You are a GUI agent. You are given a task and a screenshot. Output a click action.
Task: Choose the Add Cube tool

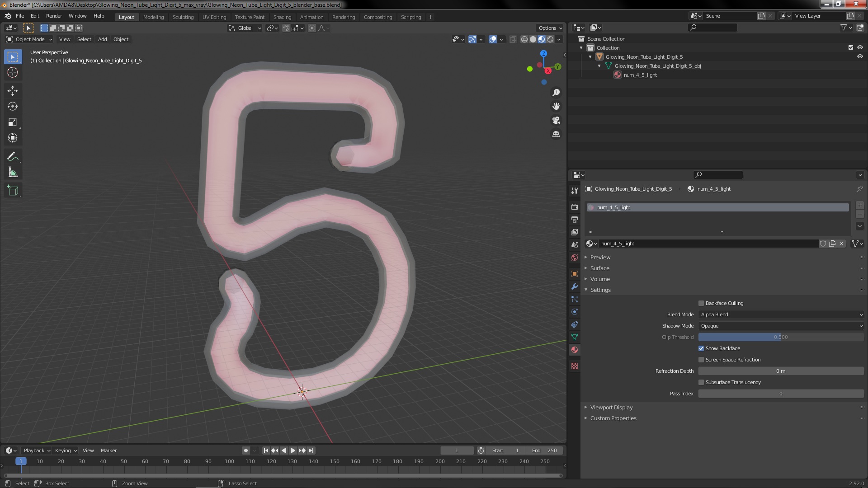tap(13, 191)
